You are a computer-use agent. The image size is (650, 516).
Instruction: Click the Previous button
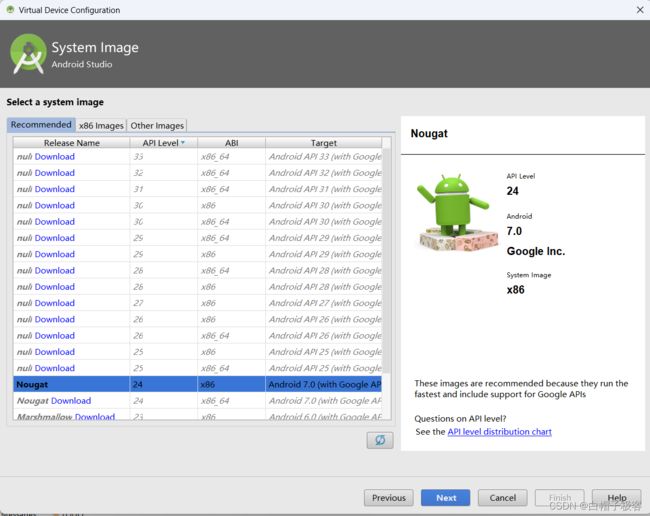388,498
